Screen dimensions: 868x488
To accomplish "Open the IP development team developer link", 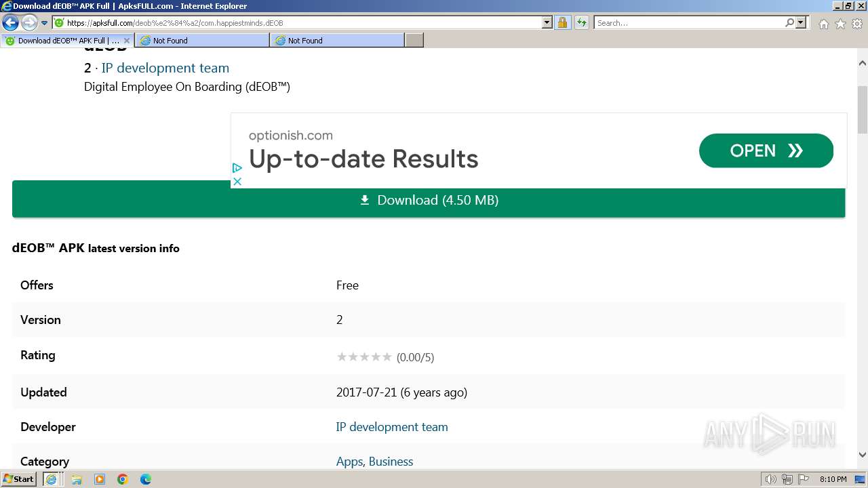I will 392,427.
